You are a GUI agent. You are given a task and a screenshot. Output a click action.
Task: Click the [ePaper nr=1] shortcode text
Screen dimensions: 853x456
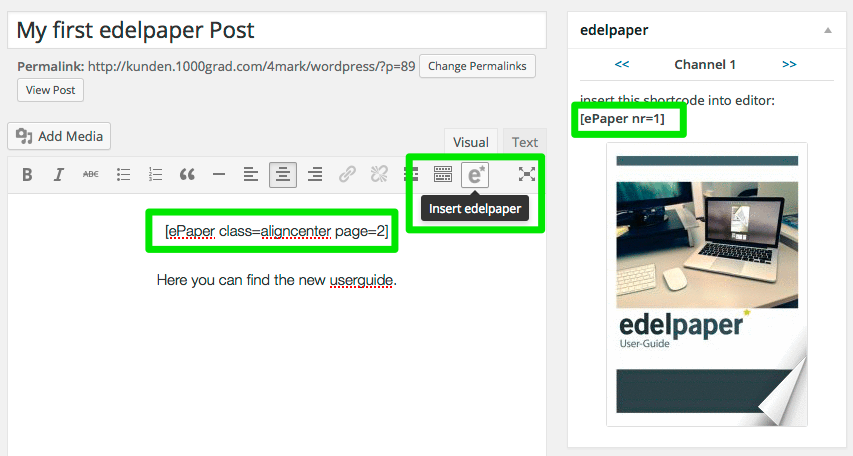(x=622, y=119)
